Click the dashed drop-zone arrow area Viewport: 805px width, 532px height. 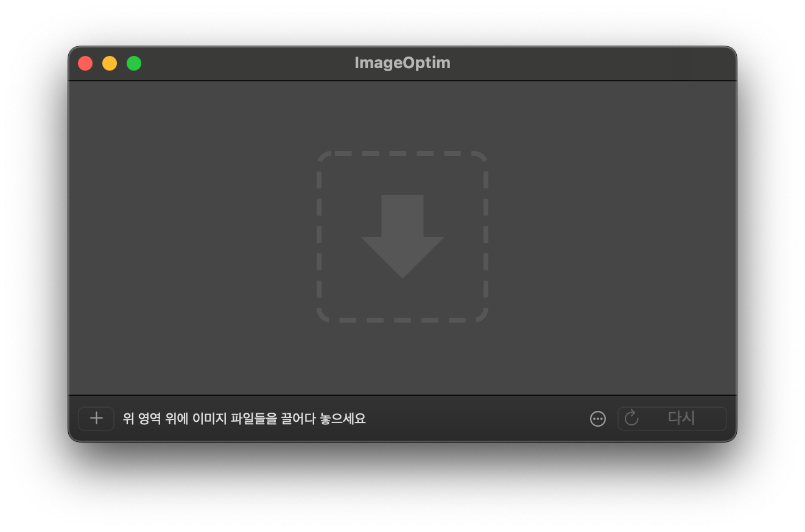402,237
